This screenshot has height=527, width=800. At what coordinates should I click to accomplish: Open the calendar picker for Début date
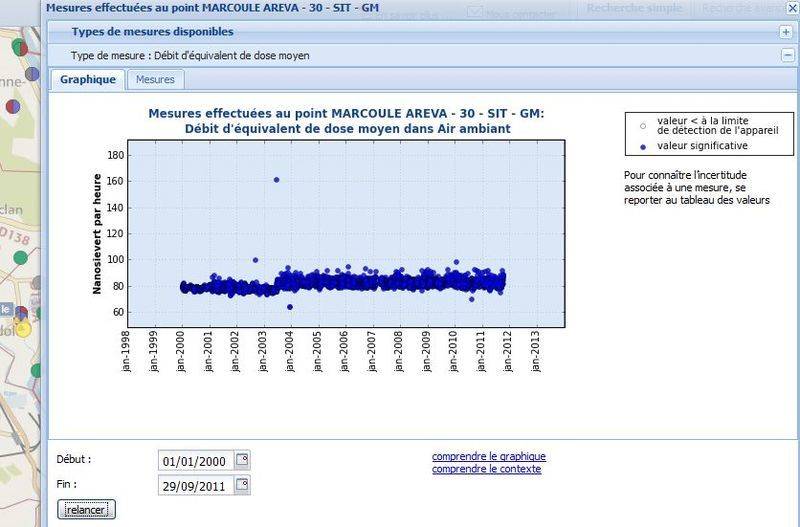242,461
